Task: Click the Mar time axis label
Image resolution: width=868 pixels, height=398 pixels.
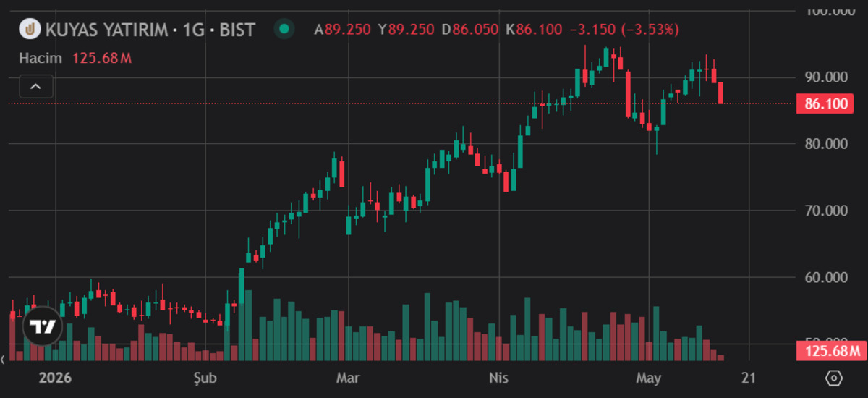Action: (x=349, y=378)
